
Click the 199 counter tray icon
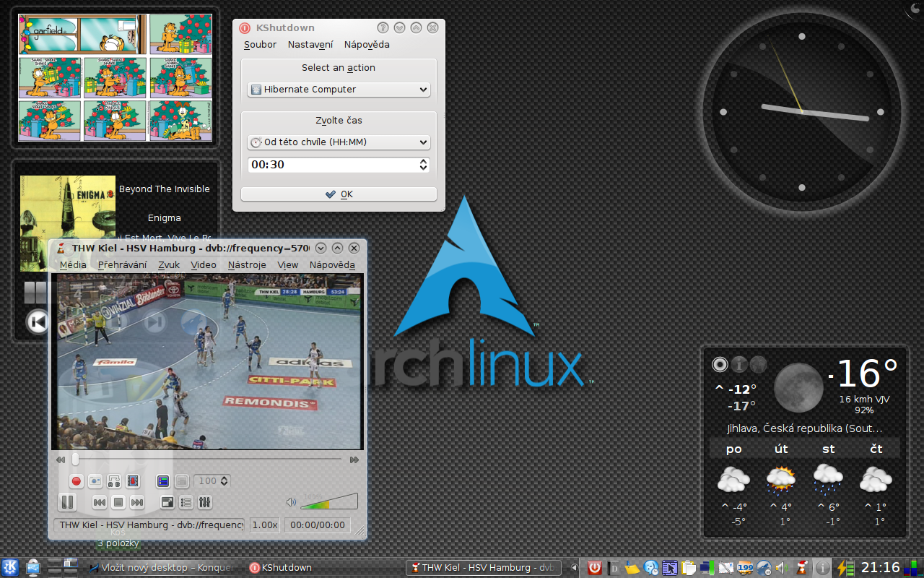tap(745, 568)
